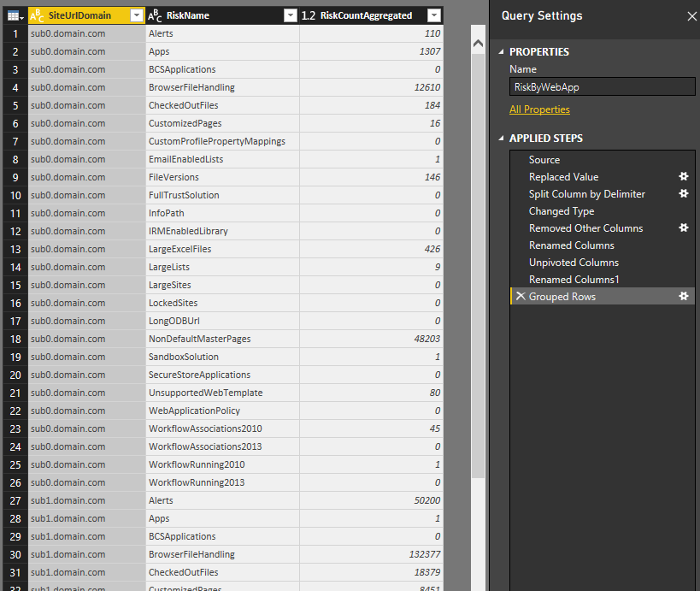700x591 pixels.
Task: Click SiteUrlDomain column data type icon
Action: click(37, 15)
